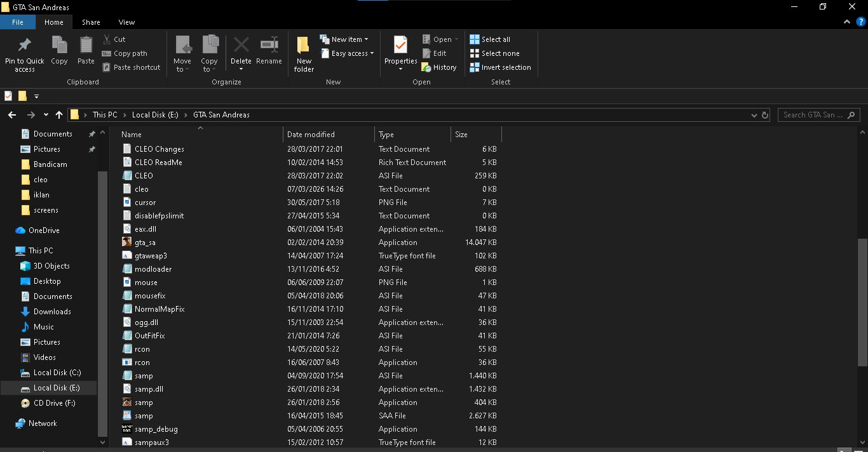868x452 pixels.
Task: Click the Refresh button beside the address bar
Action: 765,115
